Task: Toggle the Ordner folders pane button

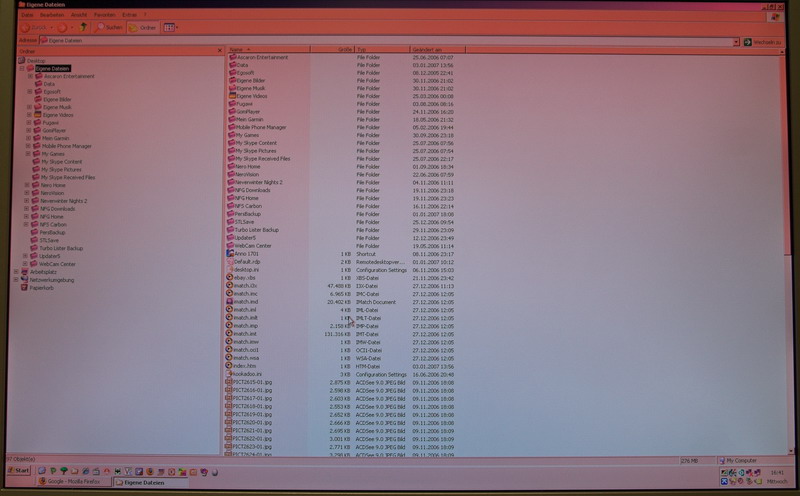Action: point(144,28)
